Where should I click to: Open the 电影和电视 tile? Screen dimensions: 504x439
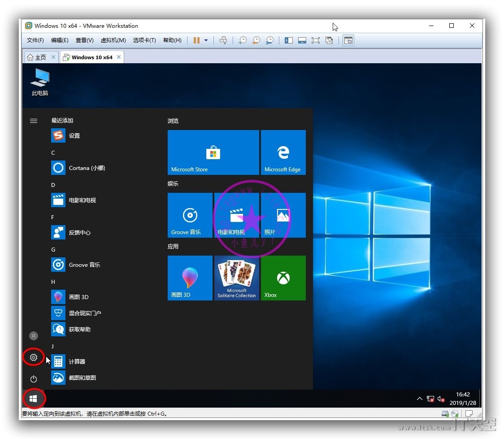coord(237,215)
